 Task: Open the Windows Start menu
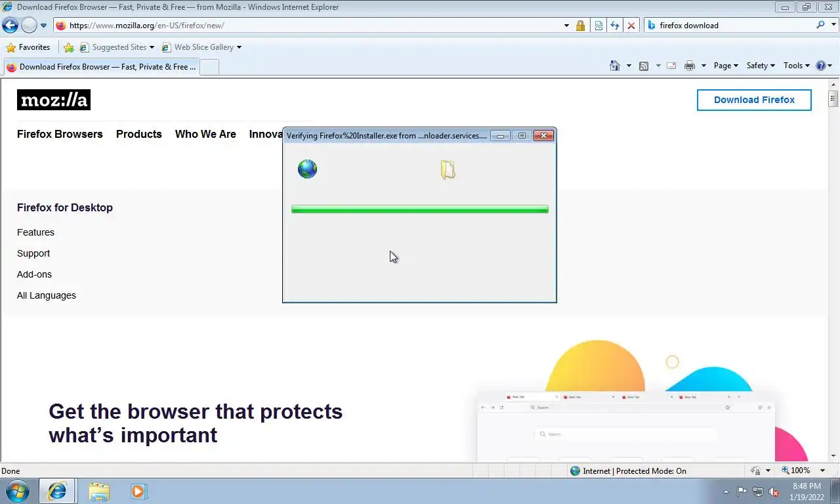[17, 491]
